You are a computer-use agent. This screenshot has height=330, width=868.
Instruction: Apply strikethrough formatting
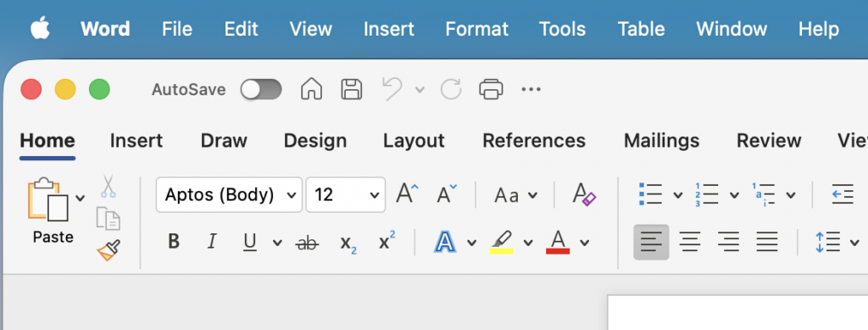(307, 242)
